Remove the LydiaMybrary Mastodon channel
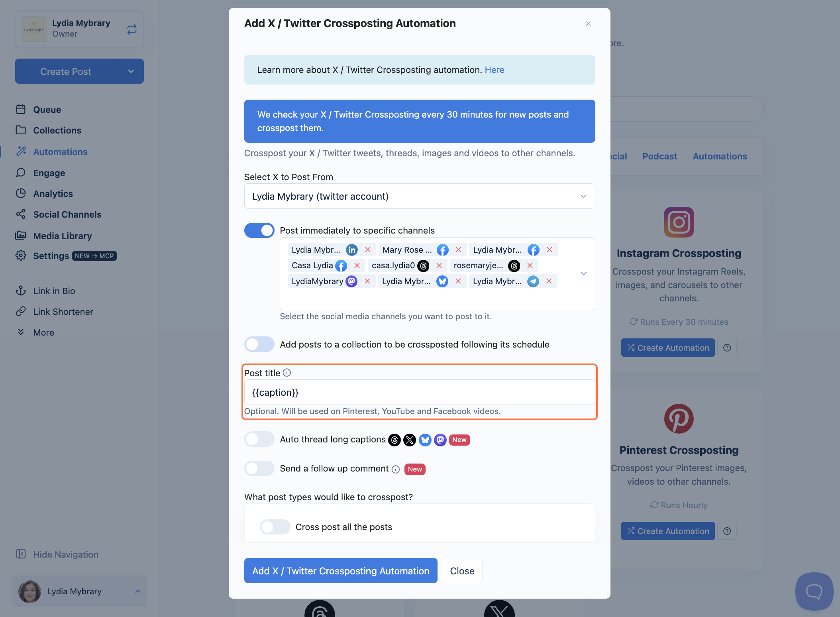The width and height of the screenshot is (840, 617). (367, 281)
